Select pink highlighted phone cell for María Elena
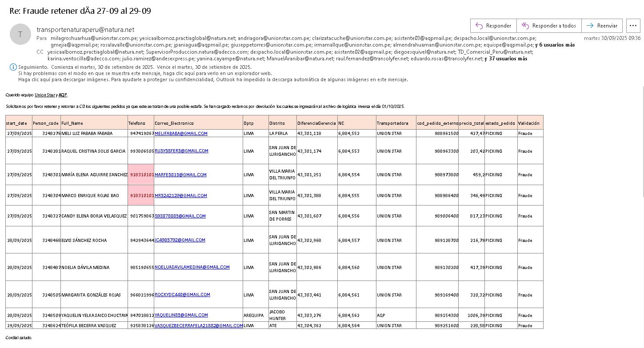Viewport: 644px width, 348px height. (x=141, y=175)
